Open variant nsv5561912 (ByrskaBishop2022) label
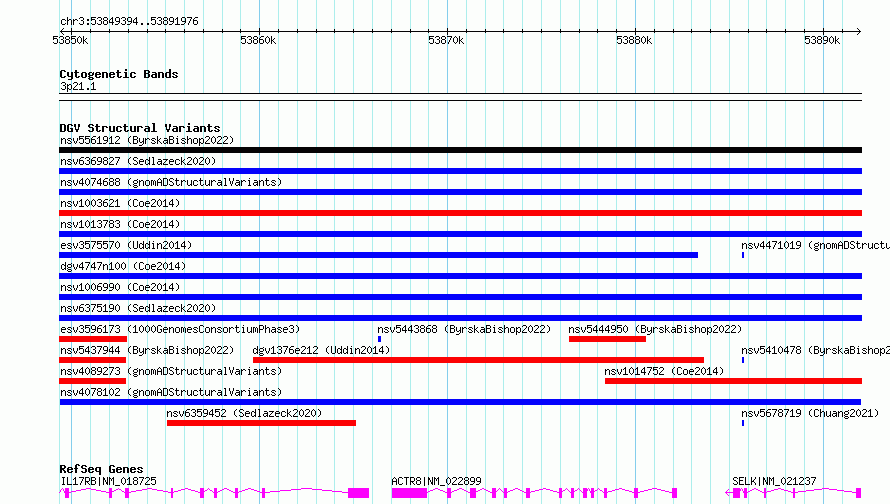The image size is (890, 504). 147,140
